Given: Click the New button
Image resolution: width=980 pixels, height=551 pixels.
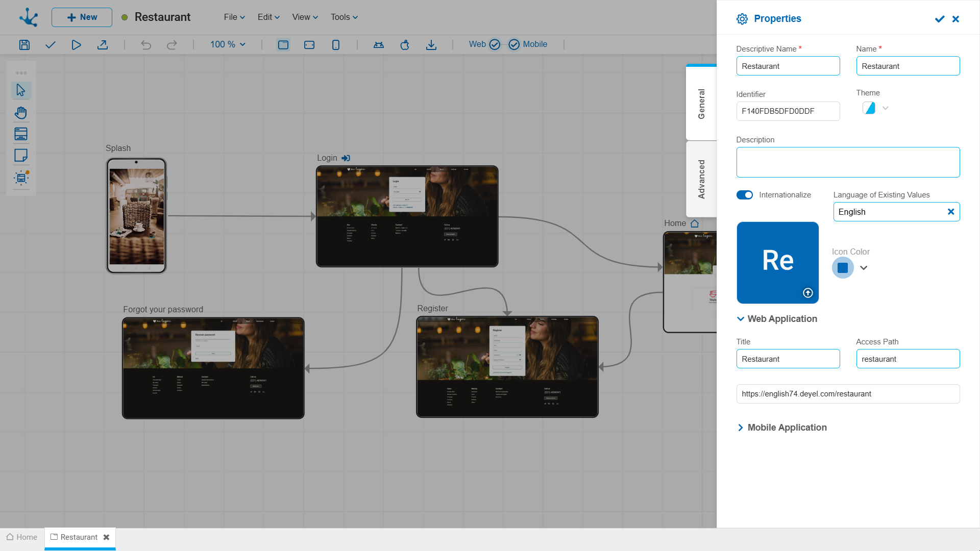Looking at the screenshot, I should coord(82,17).
